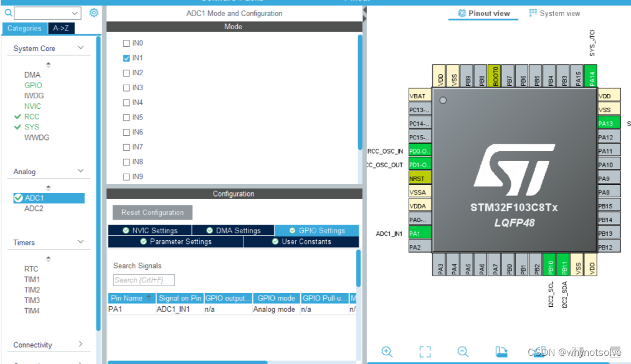631x364 pixels.
Task: Click the sort arrow above RTC
Action: tap(49, 259)
